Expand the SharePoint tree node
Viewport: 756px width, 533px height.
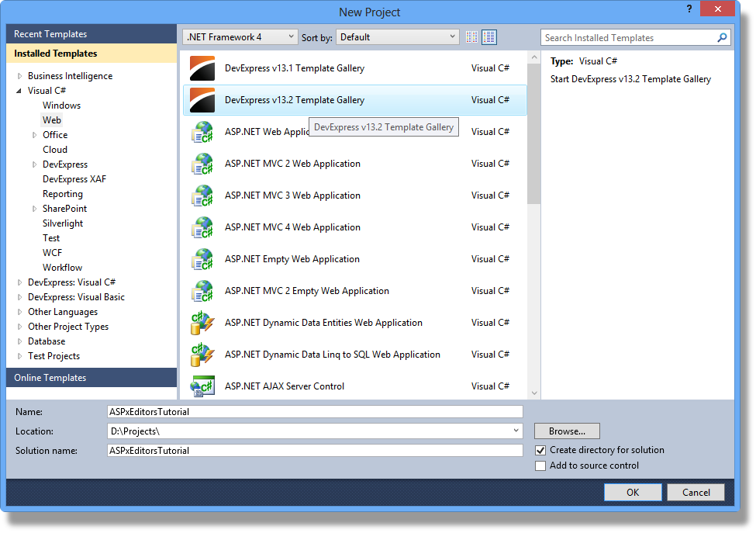pos(34,209)
